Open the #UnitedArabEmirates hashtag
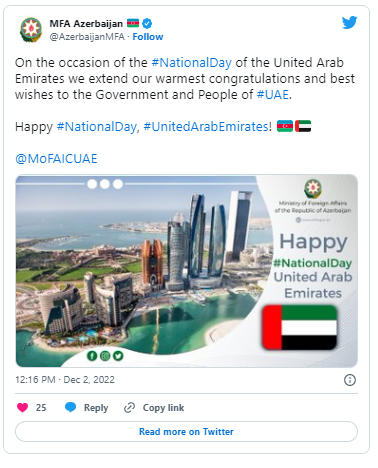The height and width of the screenshot is (468, 378). point(206,127)
